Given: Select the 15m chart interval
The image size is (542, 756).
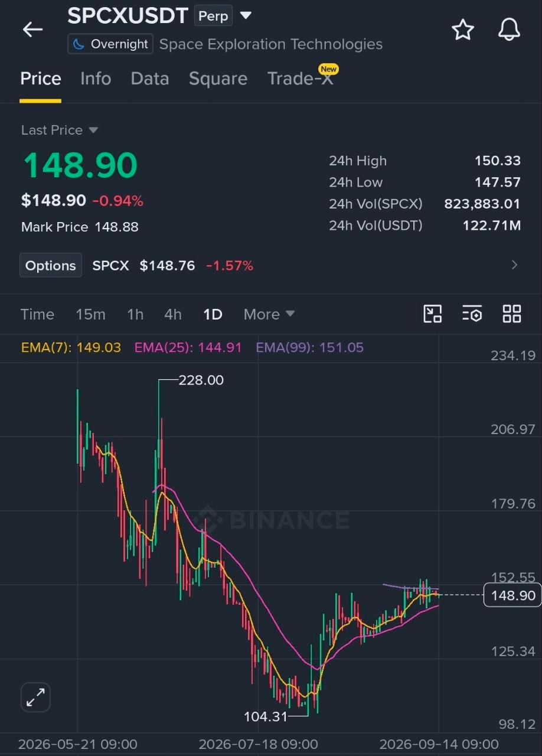Looking at the screenshot, I should coord(90,314).
